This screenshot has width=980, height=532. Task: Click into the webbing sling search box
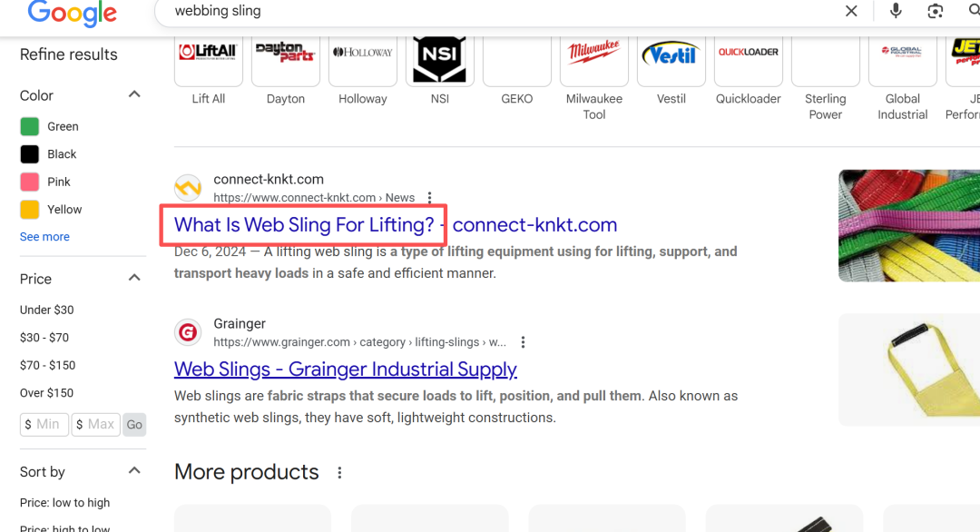(x=500, y=11)
